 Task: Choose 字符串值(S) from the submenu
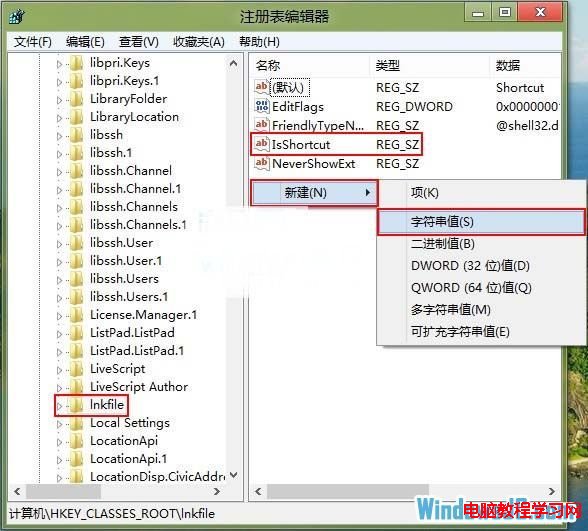tap(481, 222)
